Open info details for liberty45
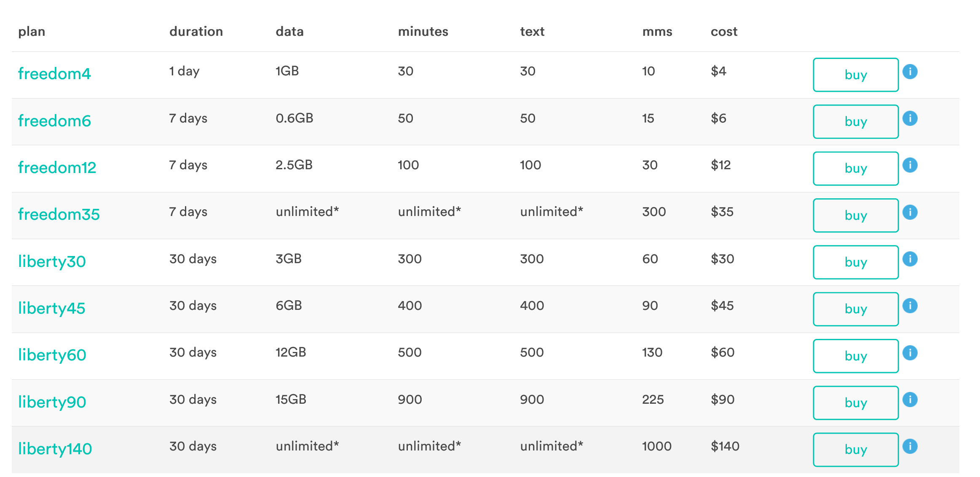The width and height of the screenshot is (980, 477). pos(910,306)
